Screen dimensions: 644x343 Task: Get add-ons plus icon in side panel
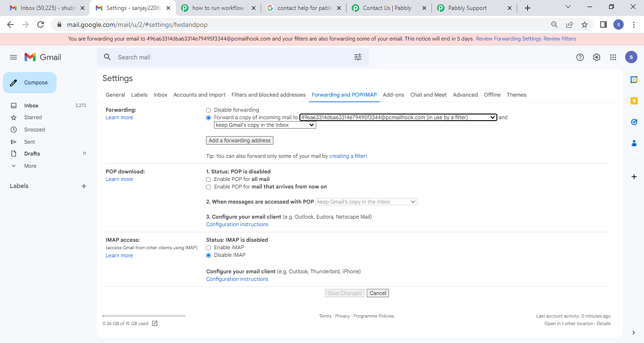(634, 177)
